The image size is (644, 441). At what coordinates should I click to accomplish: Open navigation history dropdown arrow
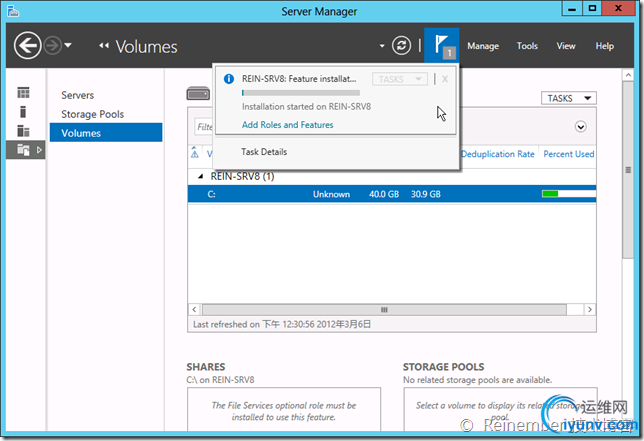coord(68,45)
